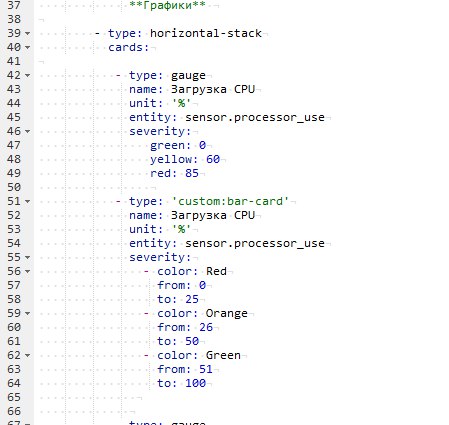Click 'sensor.processor_use' on line 54

[255, 243]
